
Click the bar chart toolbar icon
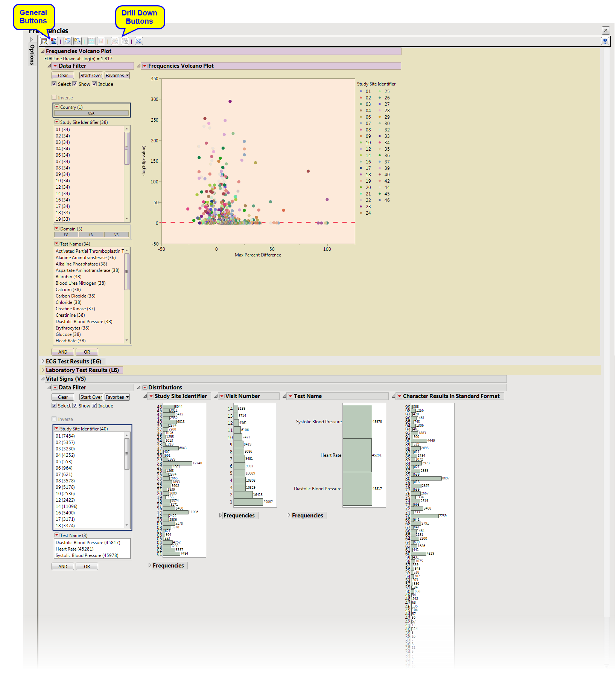coord(101,41)
